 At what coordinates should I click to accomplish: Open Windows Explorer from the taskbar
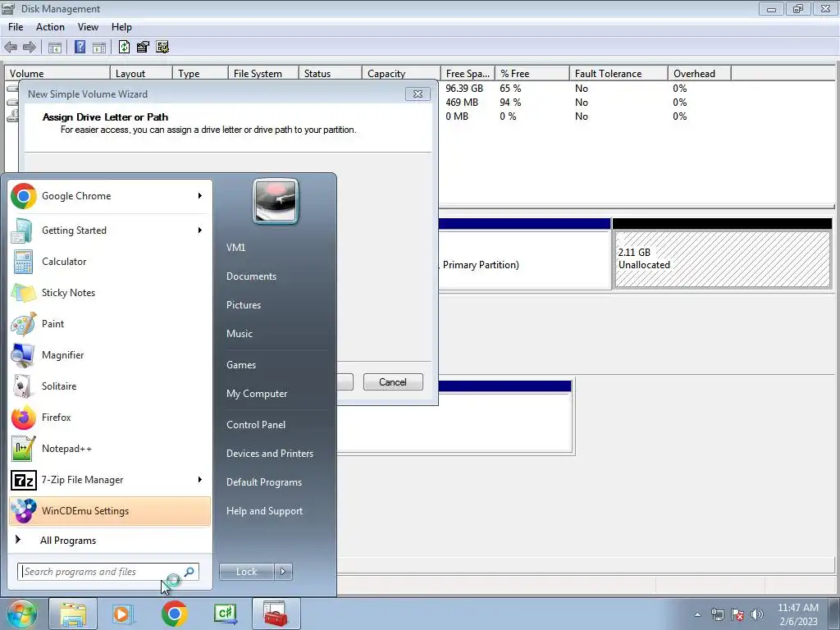[x=73, y=614]
